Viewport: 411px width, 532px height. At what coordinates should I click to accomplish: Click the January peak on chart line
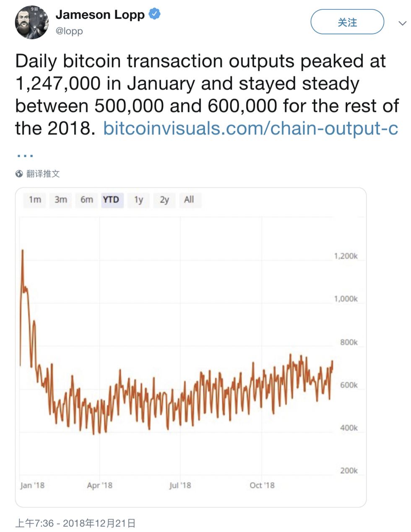tap(22, 251)
